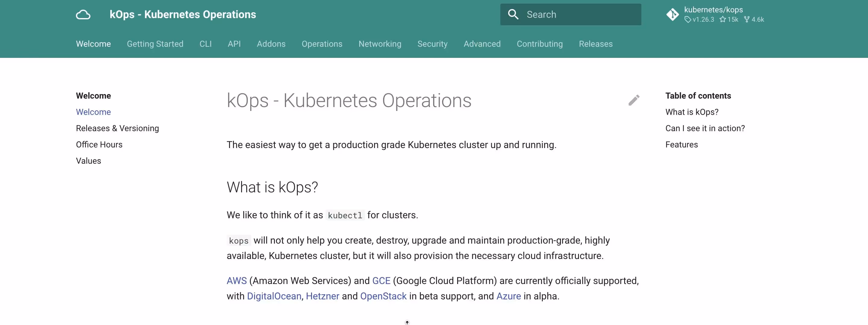Image resolution: width=868 pixels, height=325 pixels.
Task: Click inside the Search input field
Action: [x=573, y=14]
